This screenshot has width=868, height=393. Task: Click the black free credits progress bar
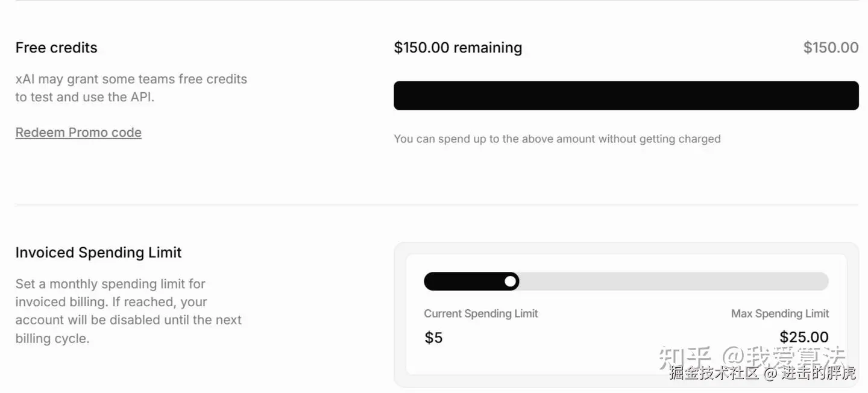(626, 96)
